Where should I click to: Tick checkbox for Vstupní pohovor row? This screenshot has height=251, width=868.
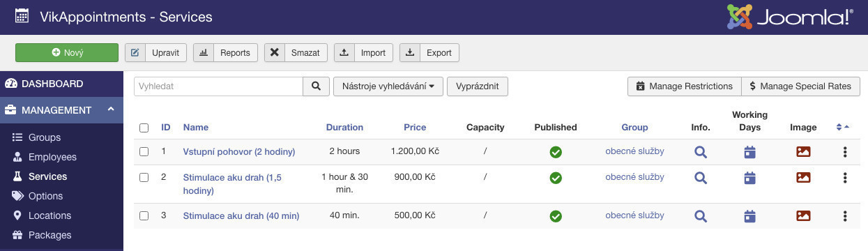(144, 151)
